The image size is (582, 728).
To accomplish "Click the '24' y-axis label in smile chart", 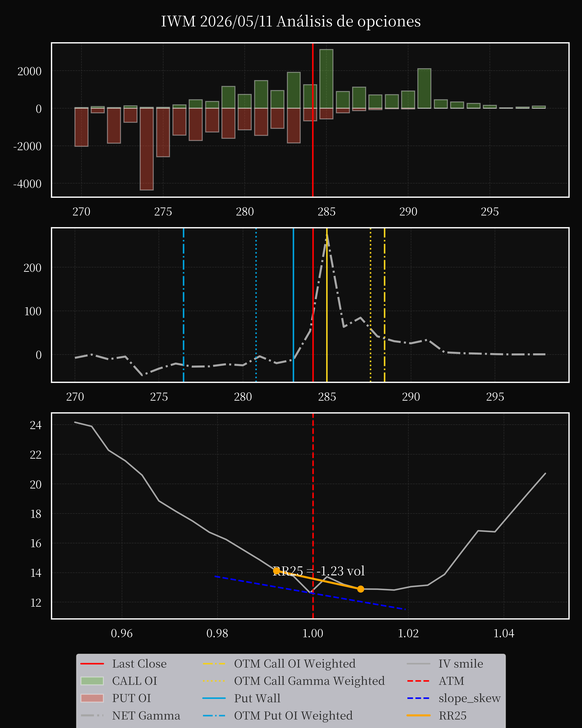I will [x=36, y=425].
